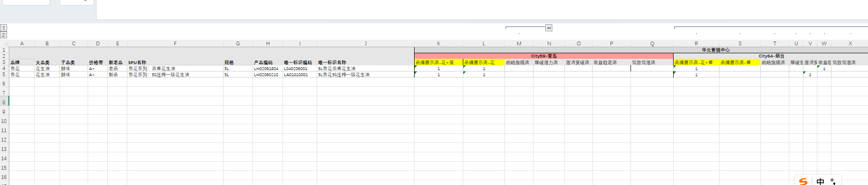Select the City59-青岛 merged cell

pos(544,56)
